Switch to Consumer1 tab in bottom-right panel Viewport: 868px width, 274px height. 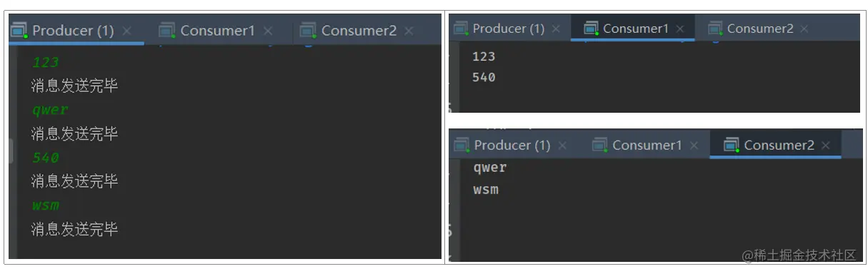click(x=647, y=145)
